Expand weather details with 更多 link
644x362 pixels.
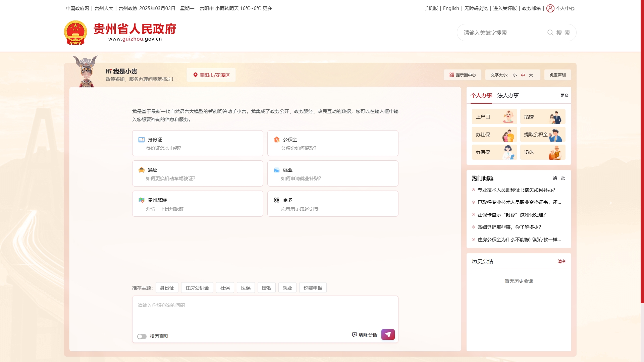[267, 8]
